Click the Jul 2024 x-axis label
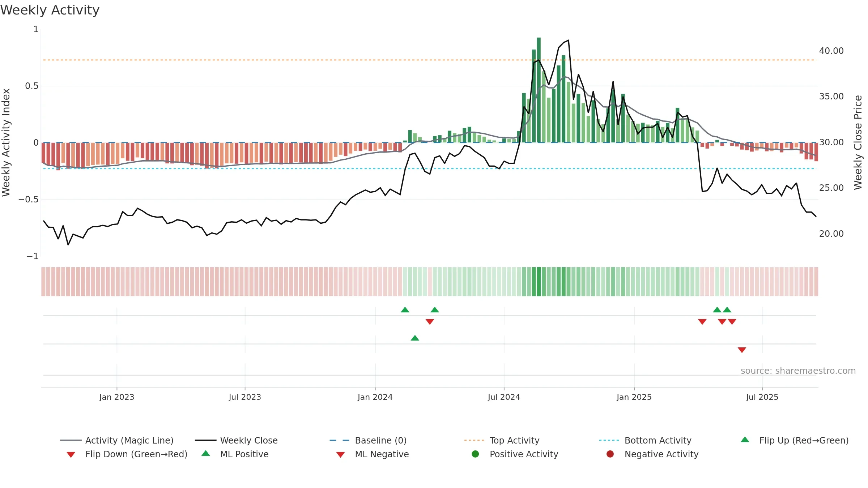The height and width of the screenshot is (488, 868). point(504,397)
